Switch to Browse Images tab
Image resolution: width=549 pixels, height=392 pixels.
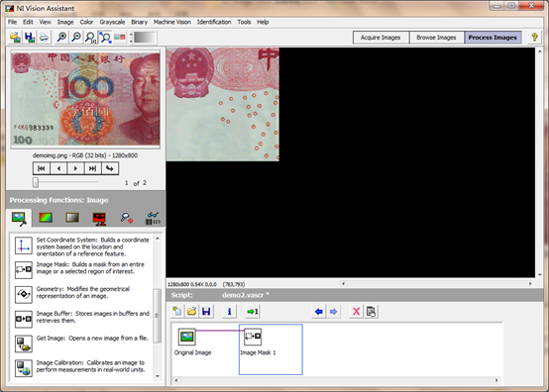point(436,38)
